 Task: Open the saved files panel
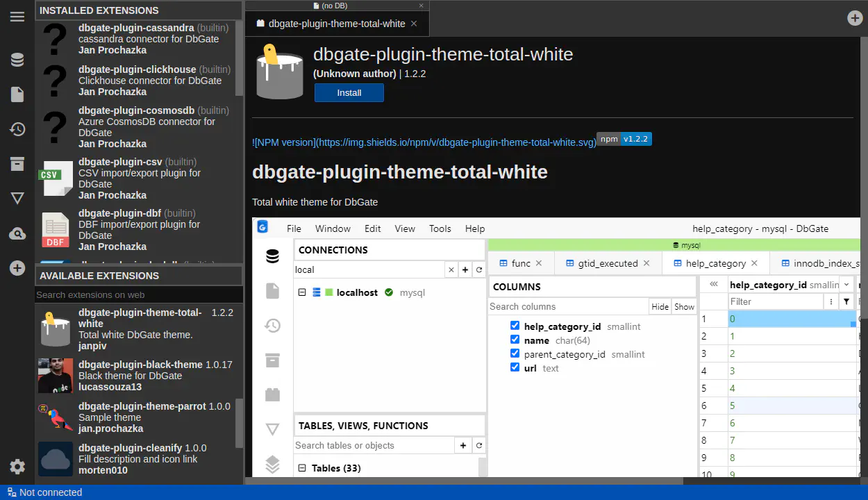(17, 94)
